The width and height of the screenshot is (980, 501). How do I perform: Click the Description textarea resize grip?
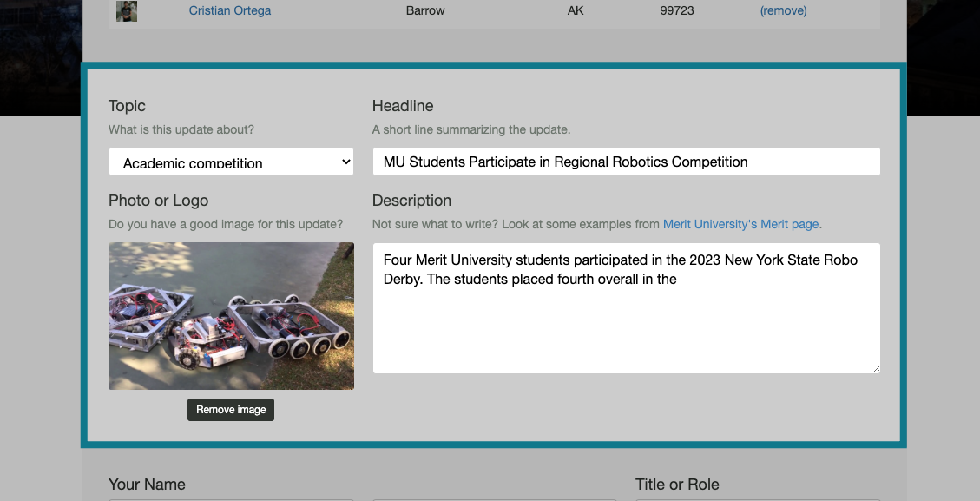(x=875, y=367)
